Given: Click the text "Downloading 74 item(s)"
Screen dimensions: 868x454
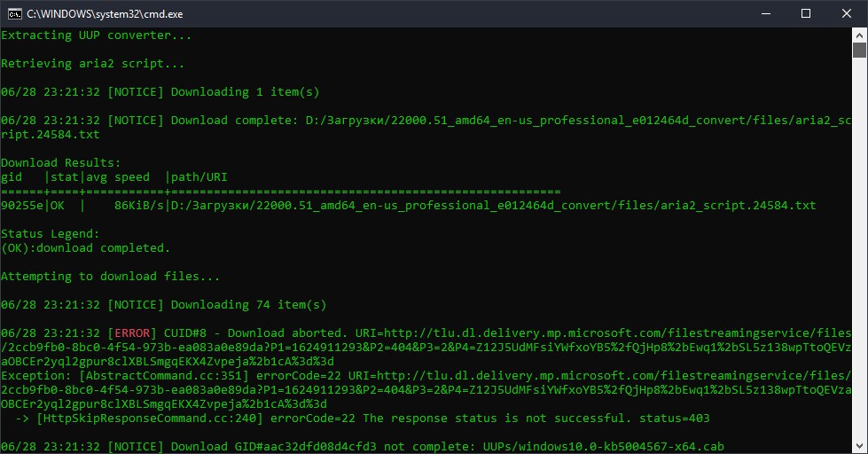Looking at the screenshot, I should pyautogui.click(x=248, y=304).
